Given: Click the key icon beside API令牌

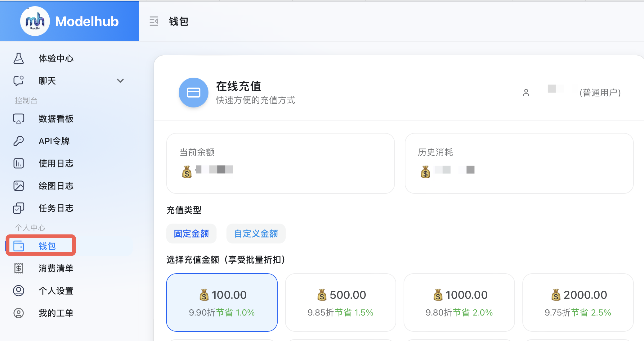Looking at the screenshot, I should click(19, 141).
